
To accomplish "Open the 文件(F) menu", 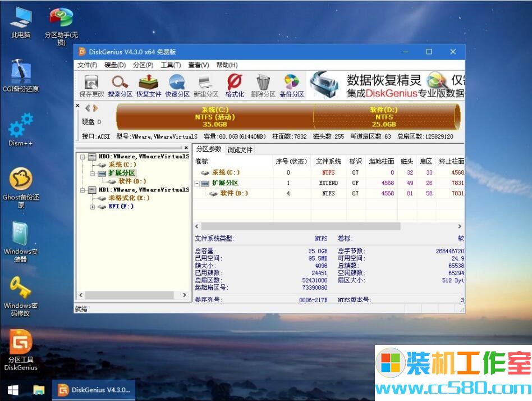I will (x=87, y=65).
